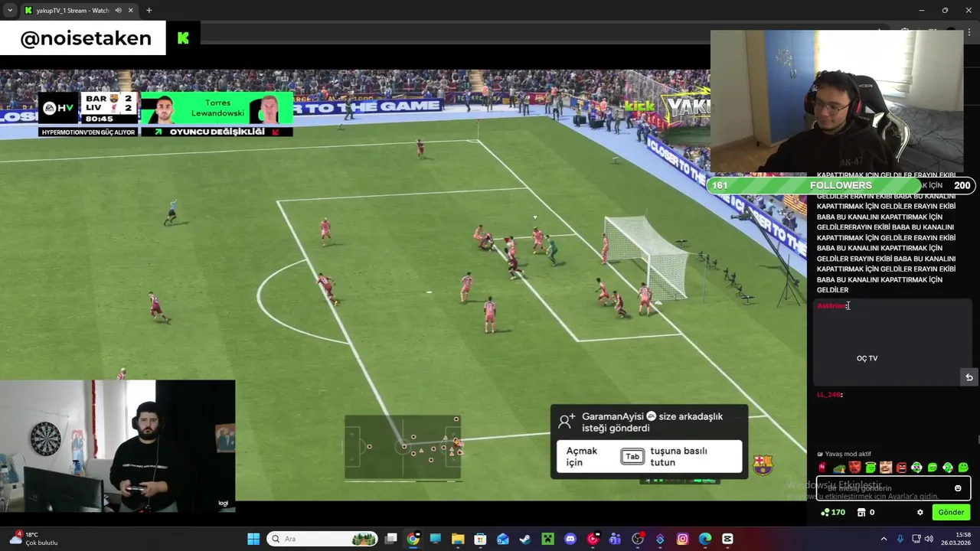980x551 pixels.
Task: Open the clock and date 15:58
Action: point(957,539)
